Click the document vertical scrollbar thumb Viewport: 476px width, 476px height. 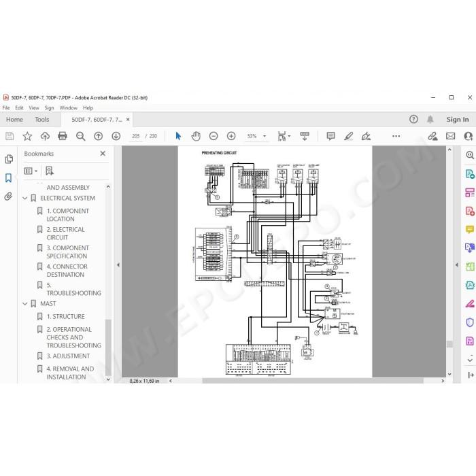click(449, 344)
